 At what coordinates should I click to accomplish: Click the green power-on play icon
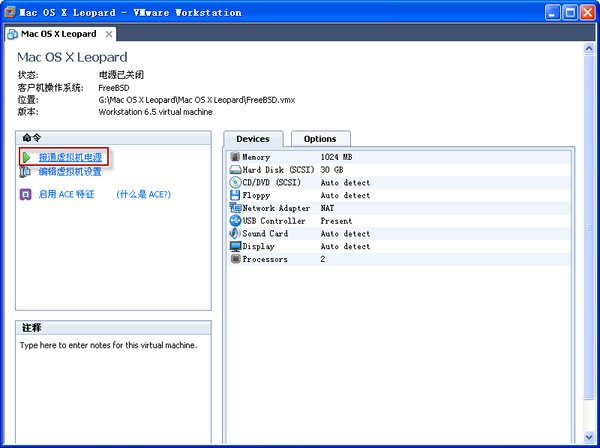click(26, 157)
